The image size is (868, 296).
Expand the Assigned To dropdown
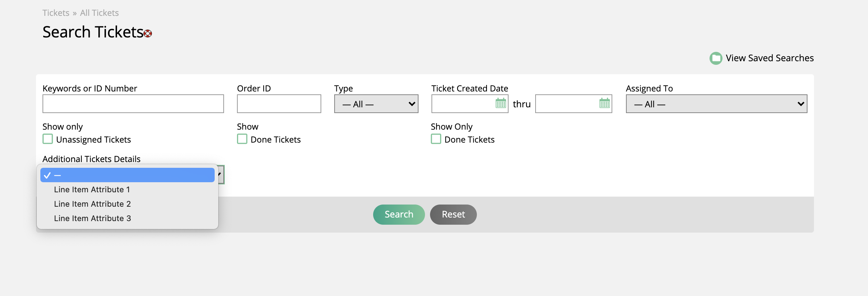tap(716, 104)
